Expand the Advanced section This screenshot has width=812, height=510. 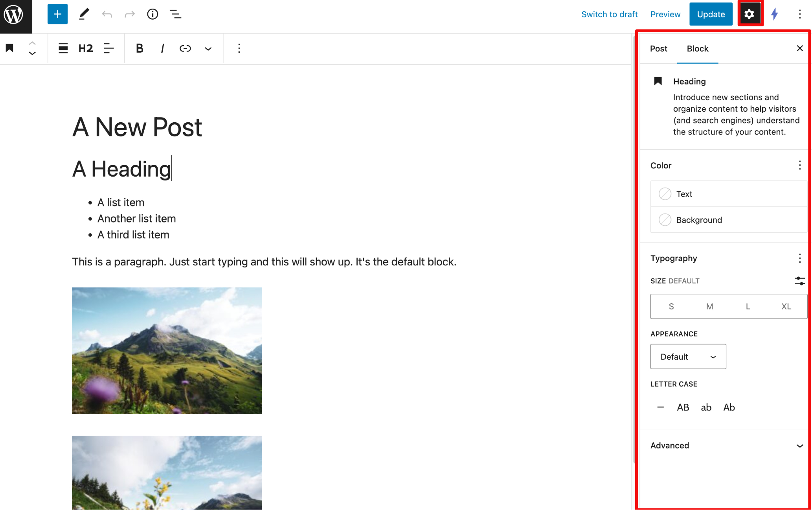click(726, 446)
